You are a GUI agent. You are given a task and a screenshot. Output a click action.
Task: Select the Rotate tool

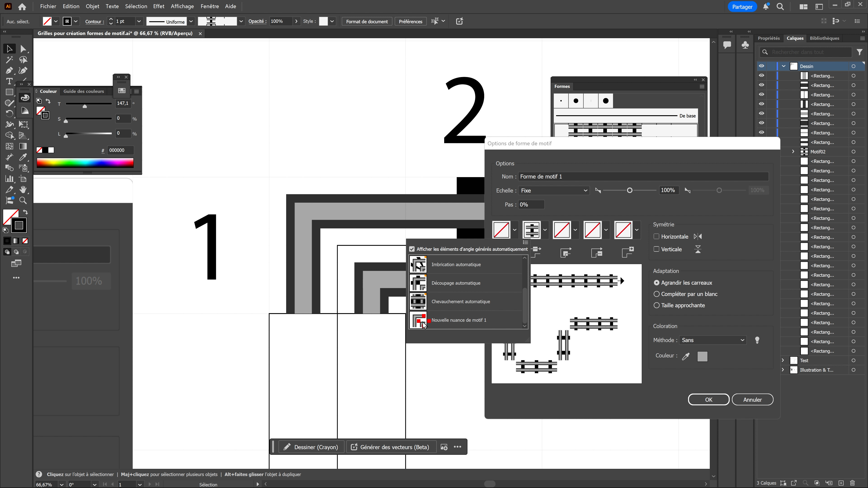click(9, 113)
